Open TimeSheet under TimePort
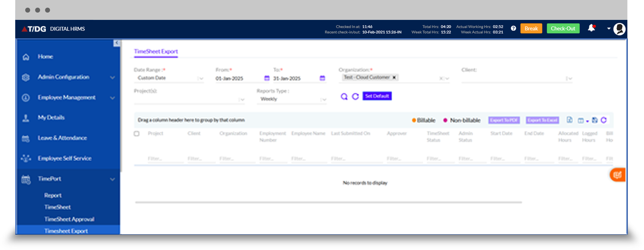 click(x=58, y=207)
